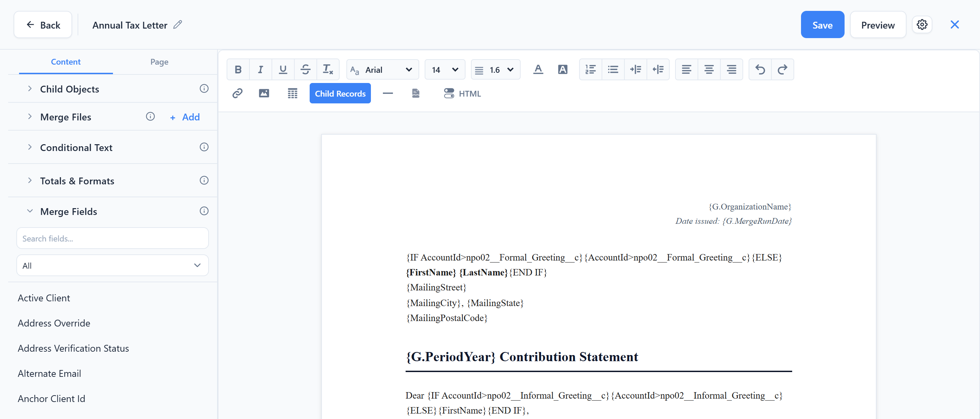The height and width of the screenshot is (419, 980).
Task: Toggle HTML editing mode
Action: [x=462, y=93]
